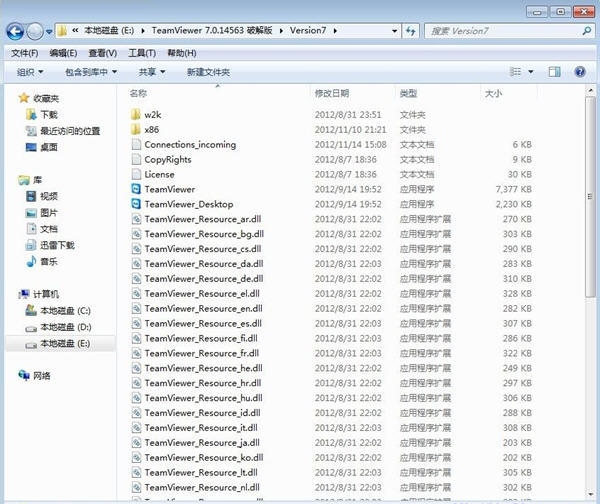This screenshot has width=600, height=504.
Task: Click the change view icon
Action: coord(515,72)
